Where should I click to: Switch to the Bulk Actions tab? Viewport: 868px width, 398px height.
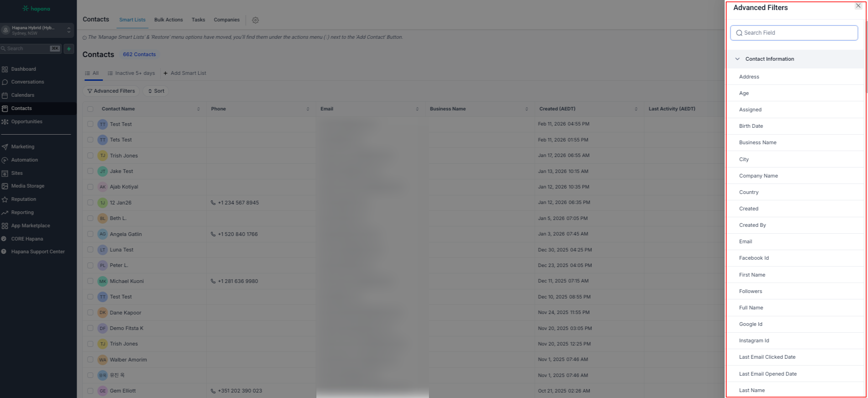tap(168, 20)
